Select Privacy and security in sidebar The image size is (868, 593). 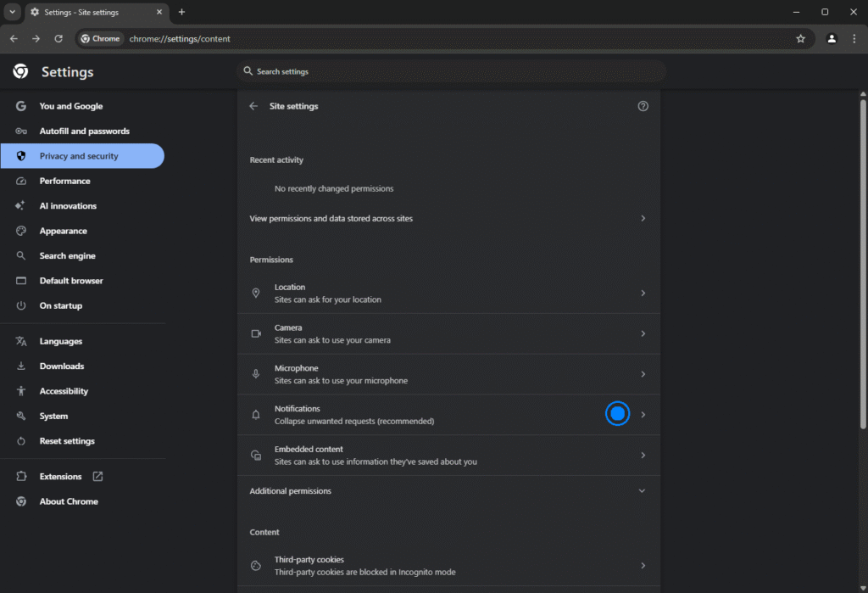coord(79,156)
